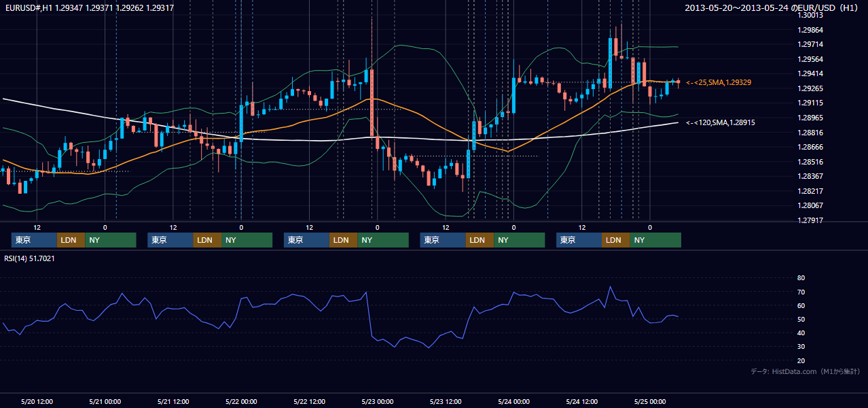
Task: Select the 5/25 00:00 time axis label
Action: (649, 401)
